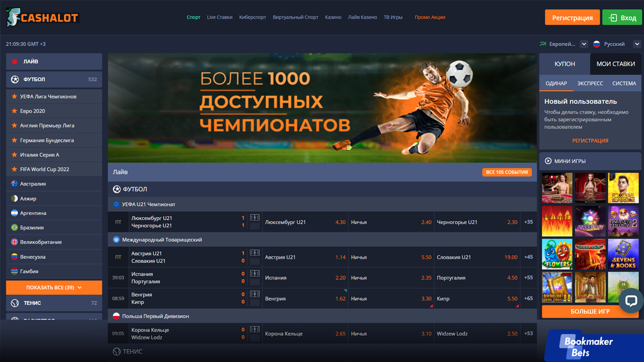Expand ПОКАЗАТЬ ВСЕ (39) countries list
This screenshot has width=644, height=362.
(x=54, y=287)
